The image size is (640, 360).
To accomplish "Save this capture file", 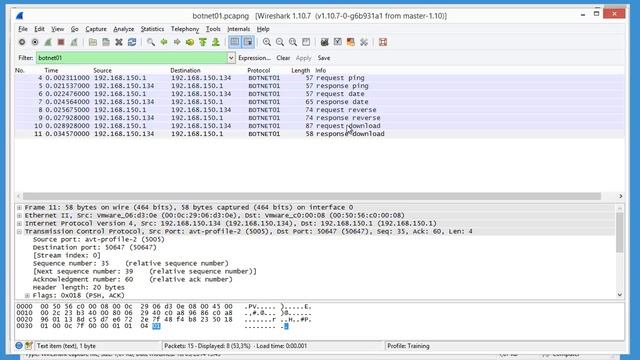I will click(x=106, y=42).
